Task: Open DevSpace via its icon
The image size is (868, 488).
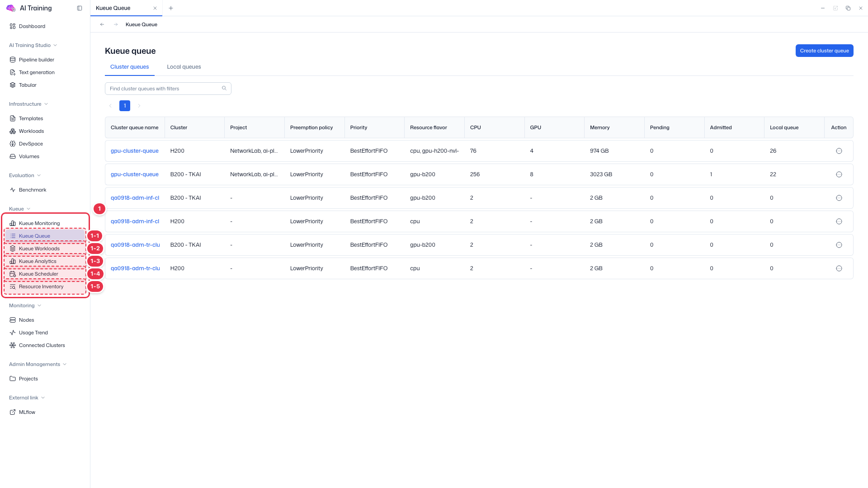Action: coord(13,144)
